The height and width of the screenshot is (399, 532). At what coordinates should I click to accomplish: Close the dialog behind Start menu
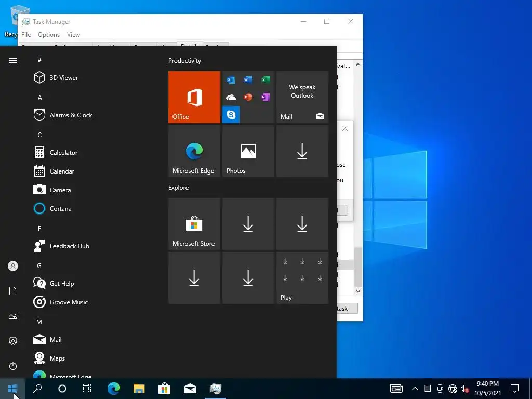click(x=345, y=129)
